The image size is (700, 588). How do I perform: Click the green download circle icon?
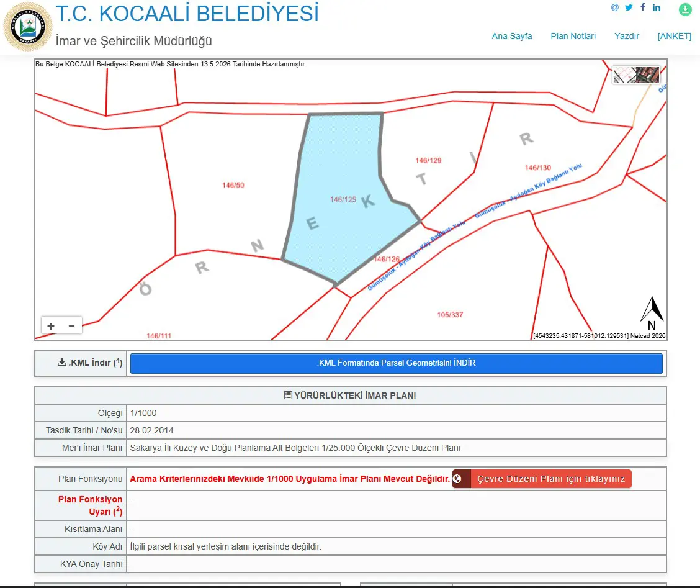pos(685,9)
